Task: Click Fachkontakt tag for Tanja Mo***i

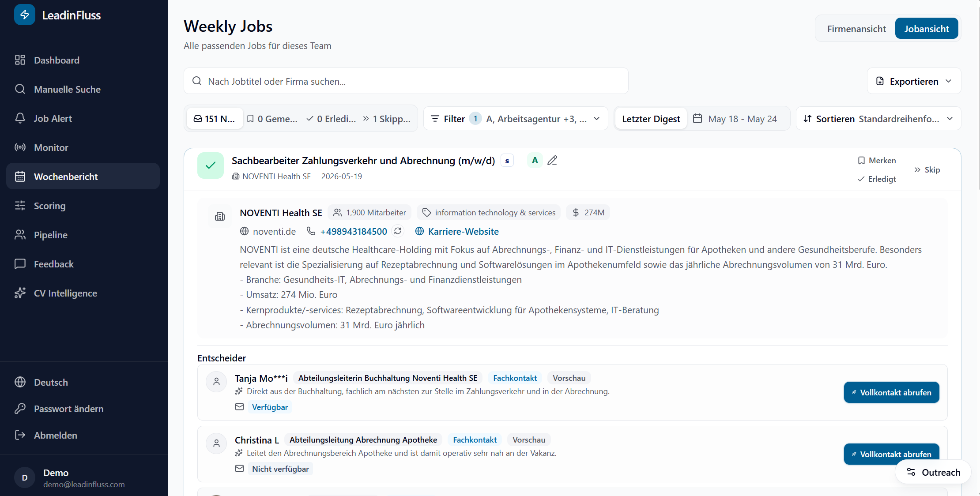Action: (515, 378)
